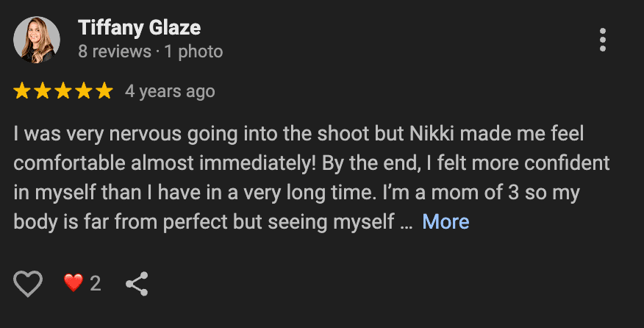Click the "4 years ago" timestamp
644x328 pixels.
pos(170,92)
